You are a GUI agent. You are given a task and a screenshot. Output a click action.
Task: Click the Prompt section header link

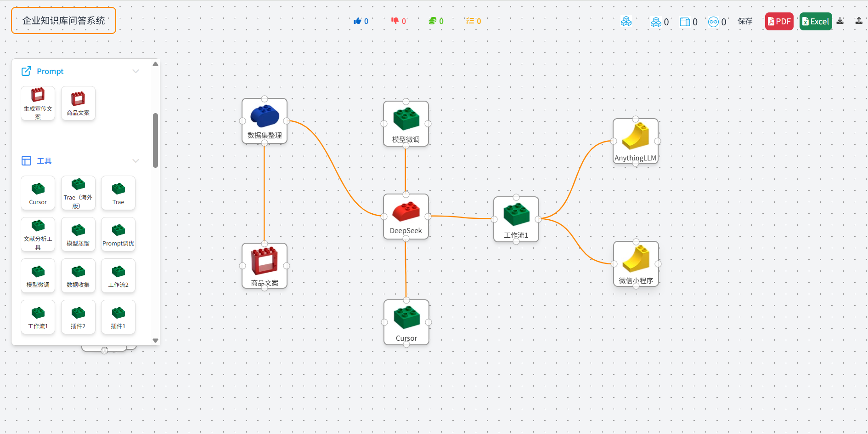(x=50, y=71)
